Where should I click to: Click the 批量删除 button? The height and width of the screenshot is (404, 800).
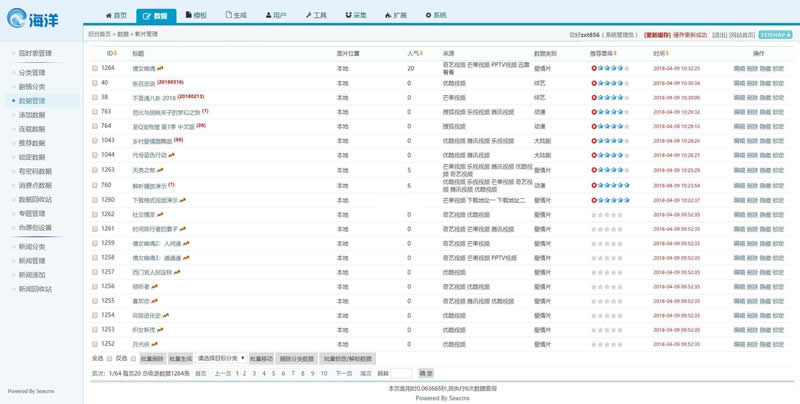click(151, 357)
